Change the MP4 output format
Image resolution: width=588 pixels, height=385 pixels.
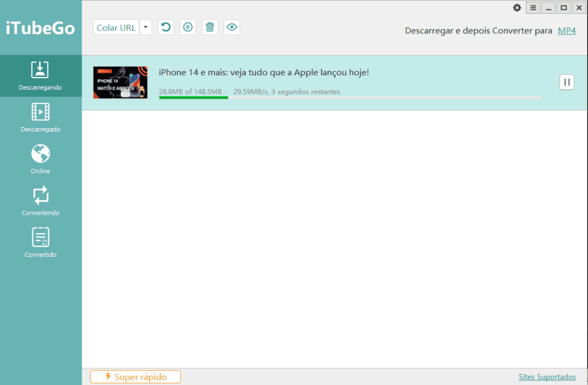566,30
